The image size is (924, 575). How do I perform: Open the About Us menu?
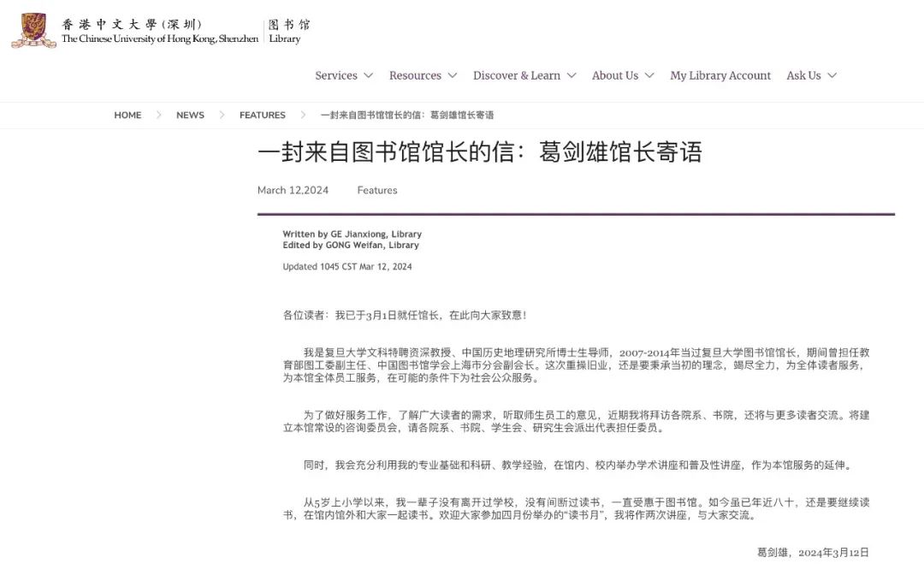click(x=615, y=75)
